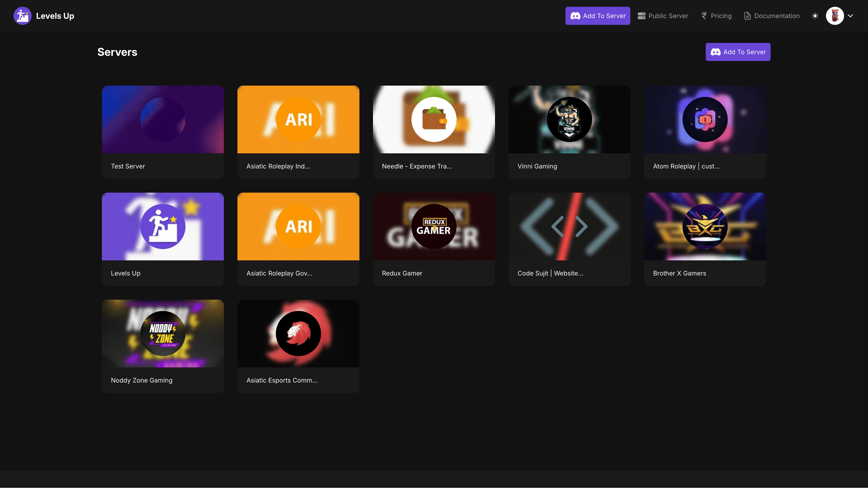Viewport: 868px width, 488px height.
Task: Click the Redux Gamer name label
Action: [x=402, y=273]
